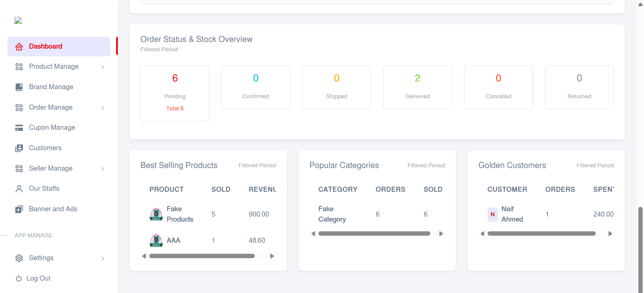The image size is (644, 293).
Task: Click the Settings gear icon
Action: pyautogui.click(x=19, y=258)
